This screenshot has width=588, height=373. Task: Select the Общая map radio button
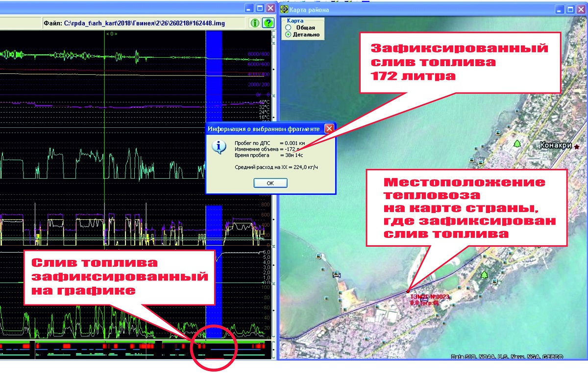click(289, 28)
